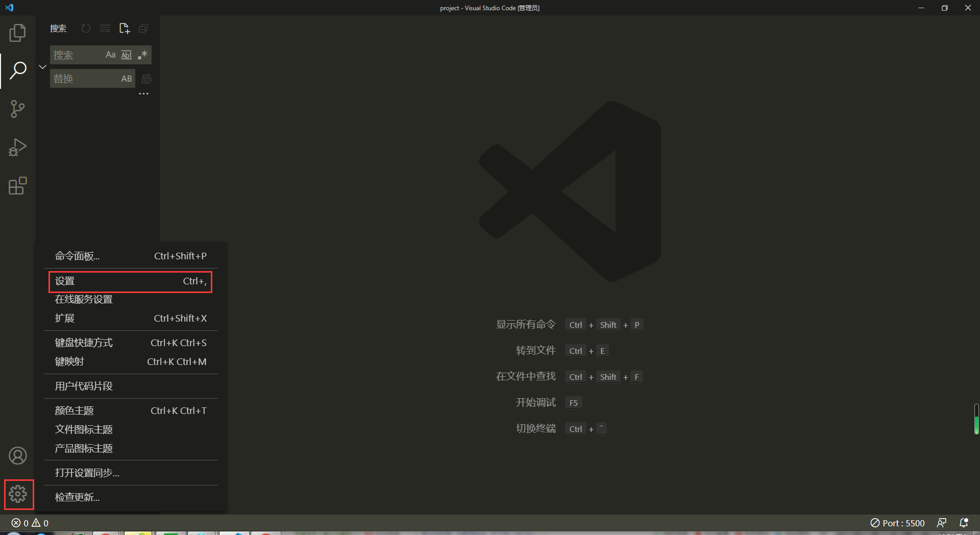
Task: Click the feedback icon in status bar
Action: click(942, 523)
